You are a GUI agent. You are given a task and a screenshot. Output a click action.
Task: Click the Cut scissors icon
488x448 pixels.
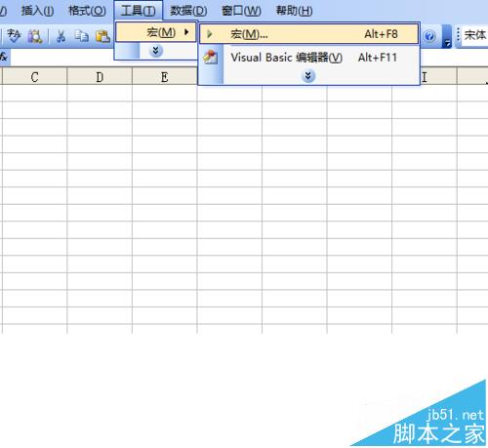tap(61, 36)
